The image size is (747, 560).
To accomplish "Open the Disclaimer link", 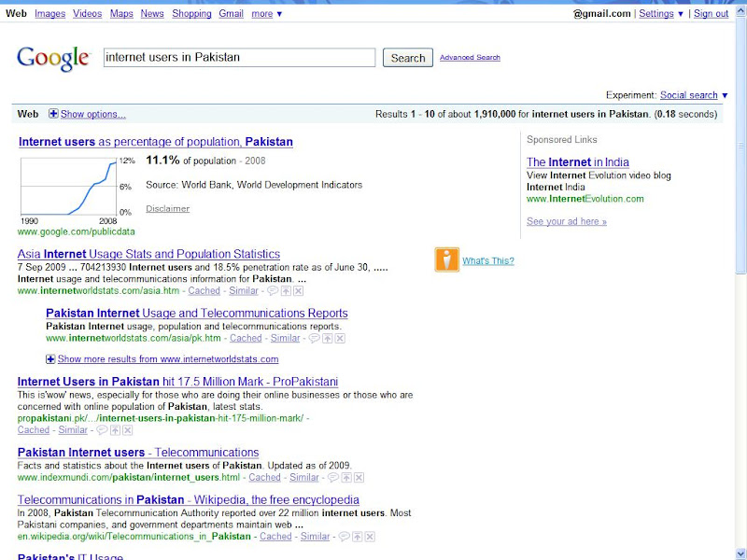I will click(x=168, y=208).
